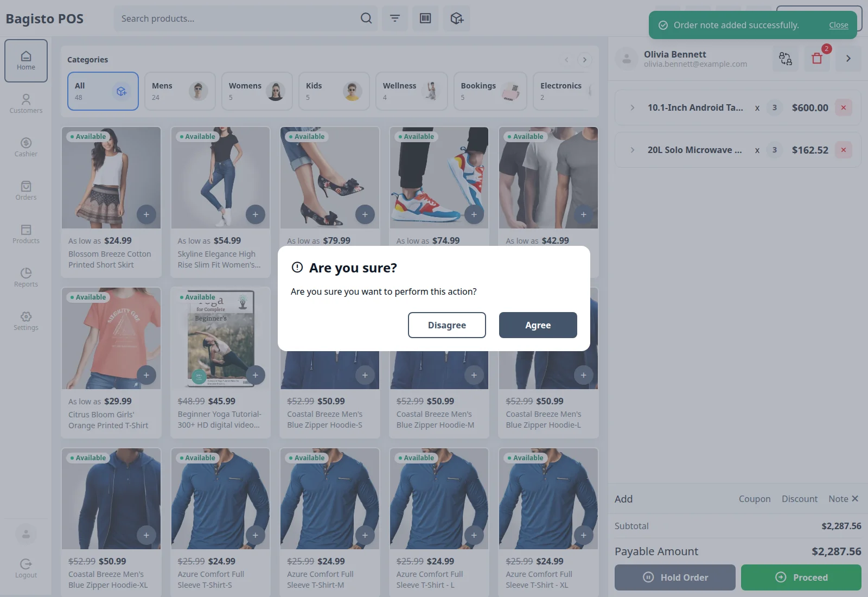Click the chevron next to Olivia Bennett
The height and width of the screenshot is (597, 868).
tap(848, 59)
